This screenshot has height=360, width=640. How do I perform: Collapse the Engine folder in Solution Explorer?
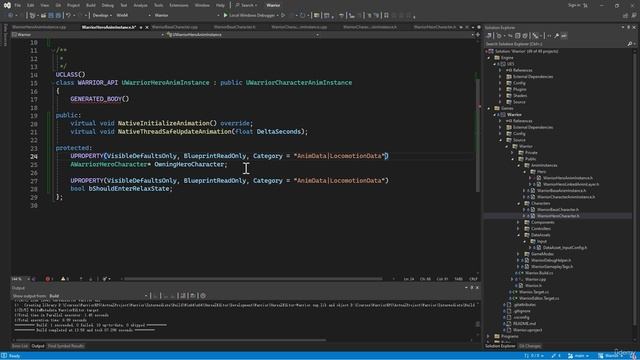click(489, 58)
